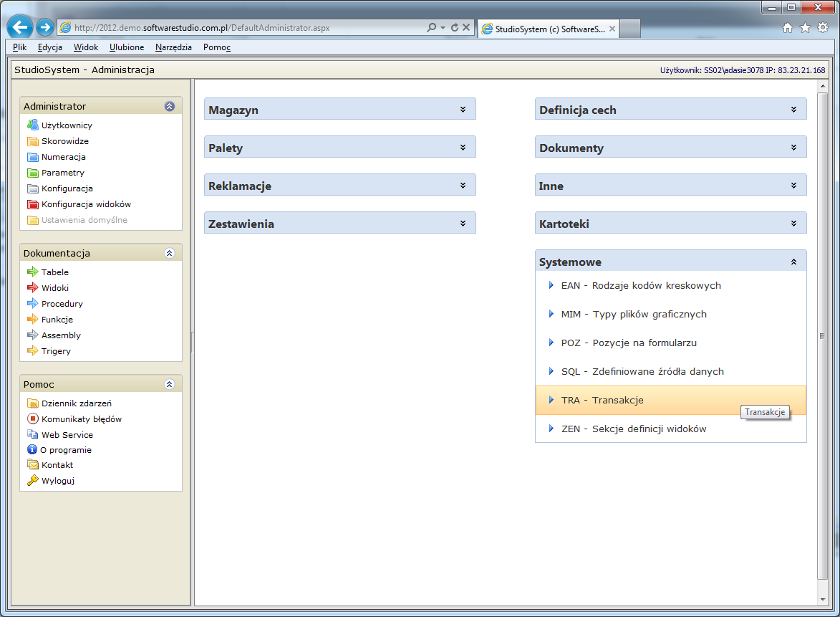The image size is (840, 617).
Task: Collapse the Systemowe panel
Action: tap(793, 261)
